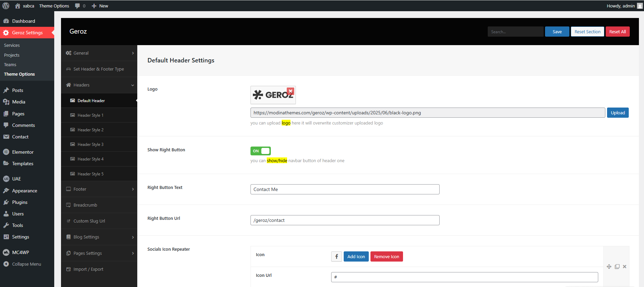Remove the Geroz logo image
The width and height of the screenshot is (644, 287).
(x=290, y=91)
